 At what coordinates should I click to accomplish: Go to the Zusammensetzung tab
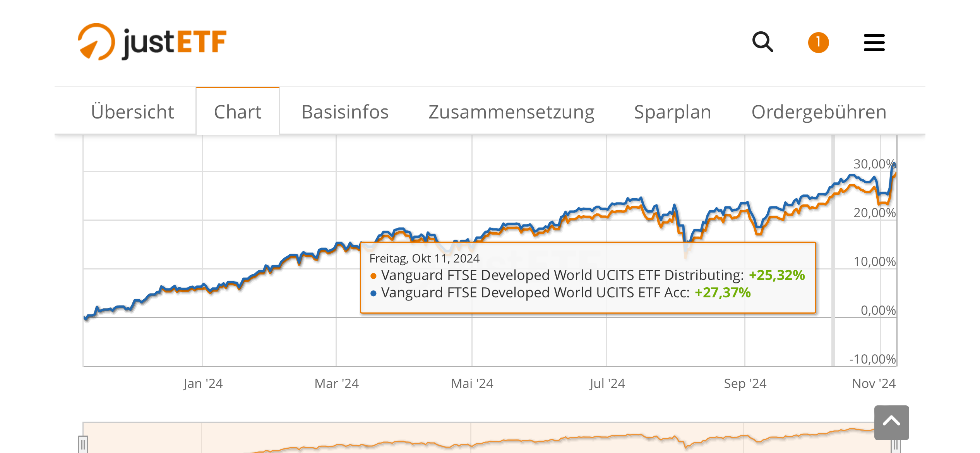(511, 112)
